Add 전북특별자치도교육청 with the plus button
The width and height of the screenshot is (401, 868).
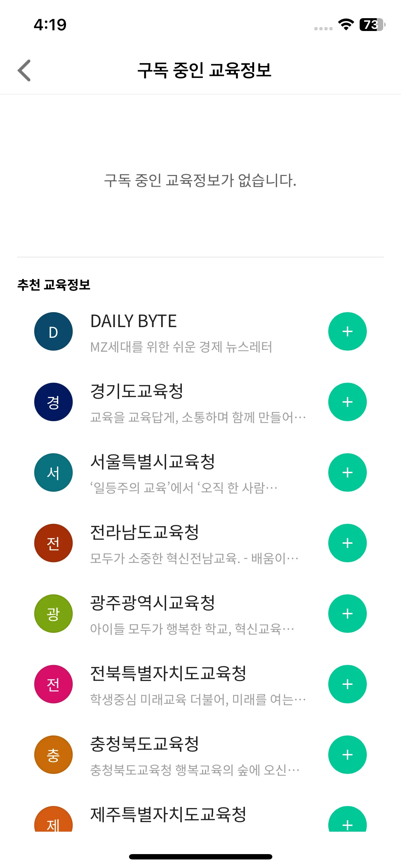coord(347,684)
